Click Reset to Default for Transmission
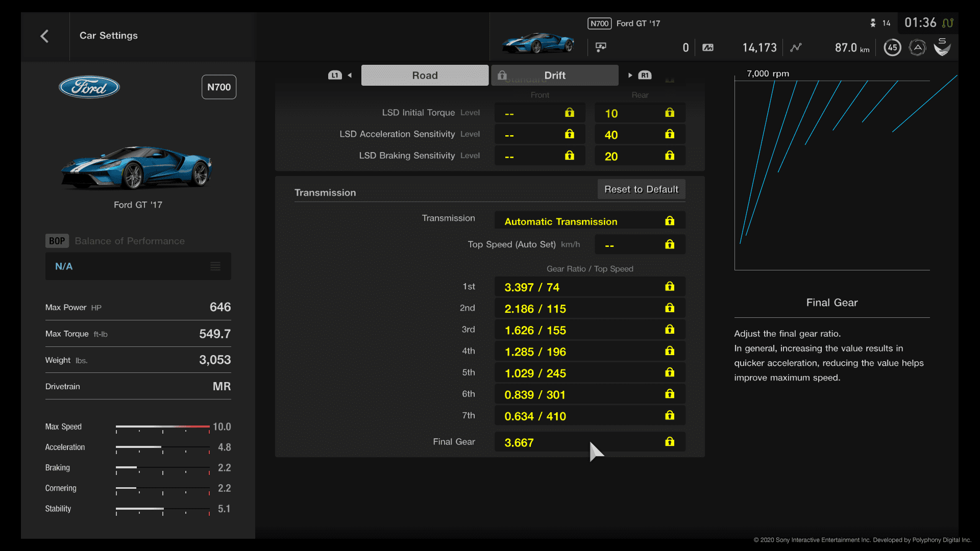 tap(641, 189)
